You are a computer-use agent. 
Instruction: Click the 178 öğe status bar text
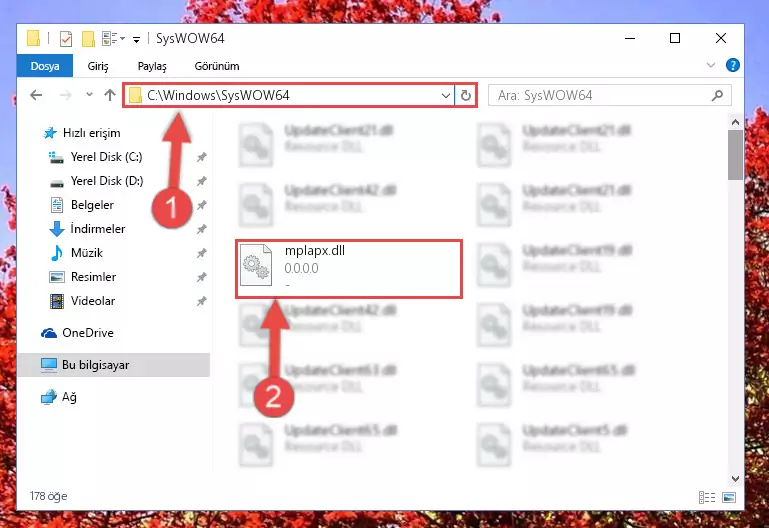click(x=48, y=496)
